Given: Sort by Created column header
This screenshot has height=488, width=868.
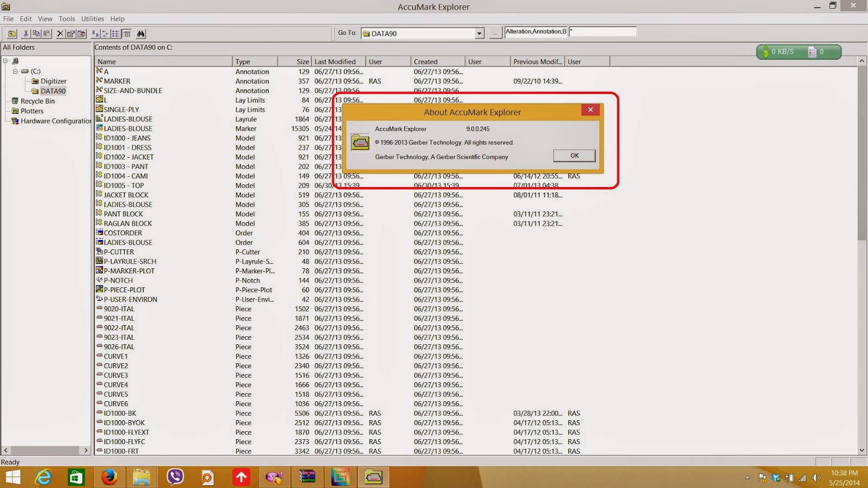Looking at the screenshot, I should [x=438, y=61].
